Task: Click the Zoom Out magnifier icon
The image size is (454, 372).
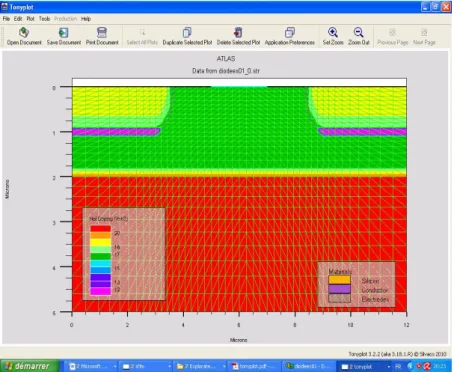Action: (x=359, y=32)
